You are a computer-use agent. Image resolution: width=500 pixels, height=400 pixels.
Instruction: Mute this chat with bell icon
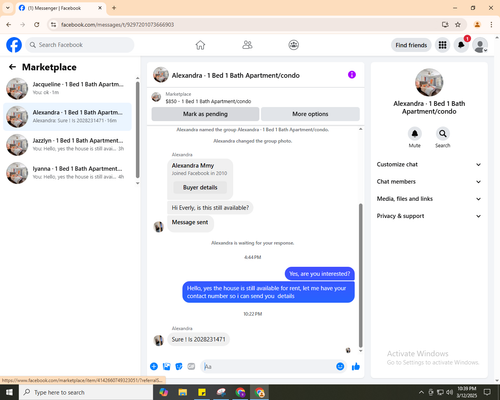(x=415, y=134)
